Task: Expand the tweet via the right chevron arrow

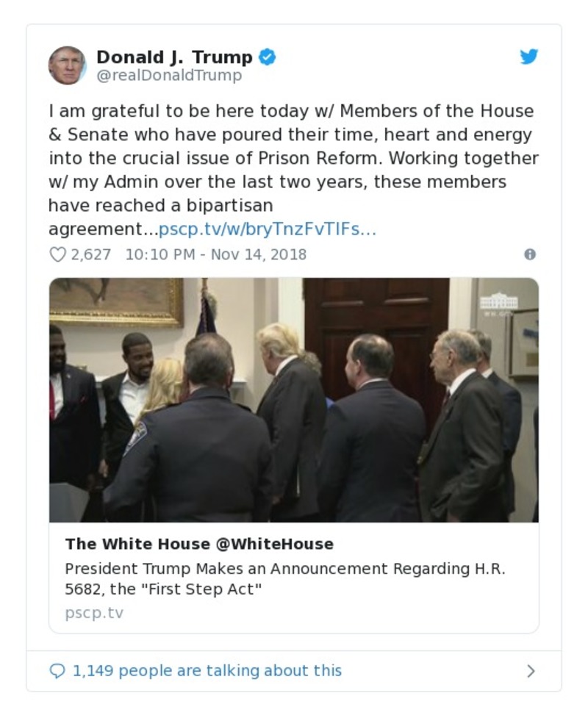Action: tap(531, 670)
